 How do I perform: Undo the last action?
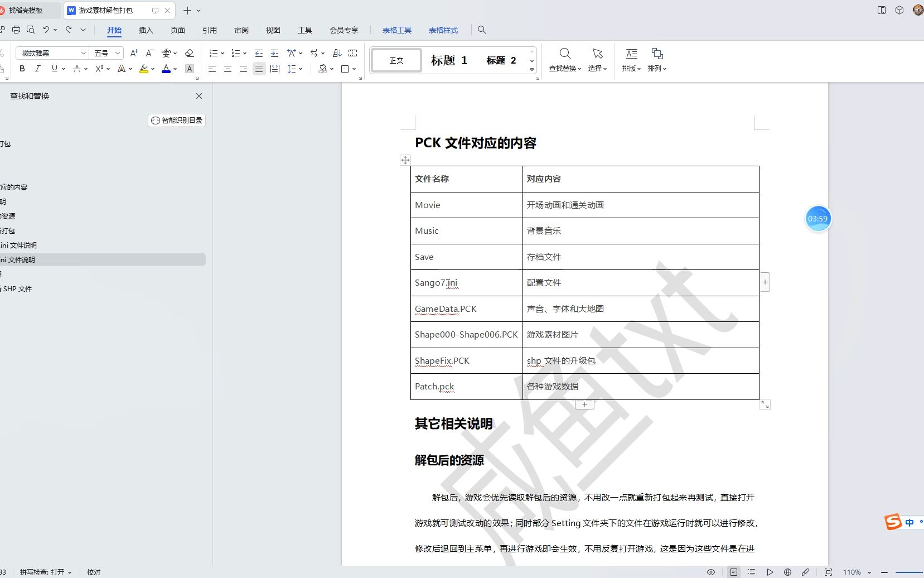46,30
